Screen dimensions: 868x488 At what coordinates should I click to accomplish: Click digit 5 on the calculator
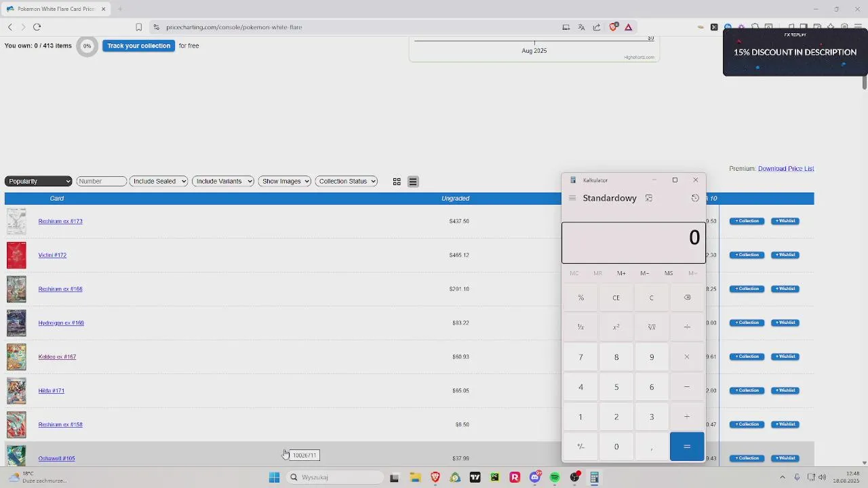tap(616, 387)
